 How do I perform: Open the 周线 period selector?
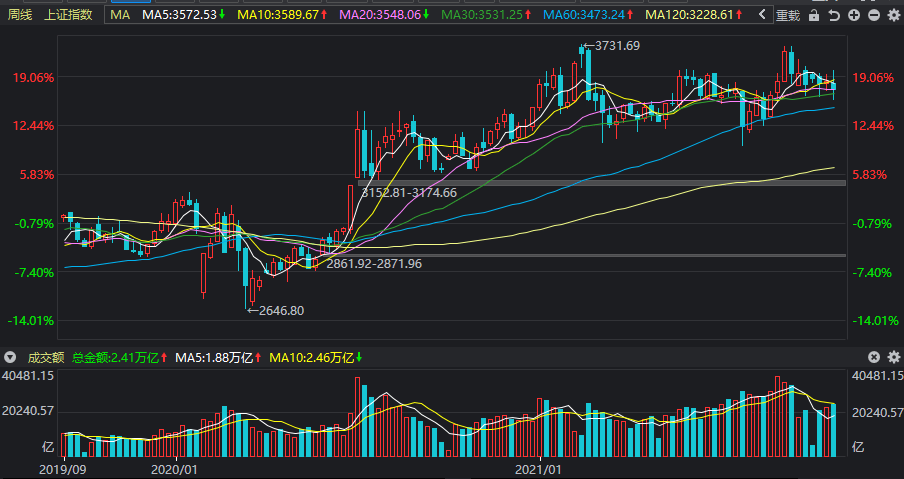tap(20, 15)
